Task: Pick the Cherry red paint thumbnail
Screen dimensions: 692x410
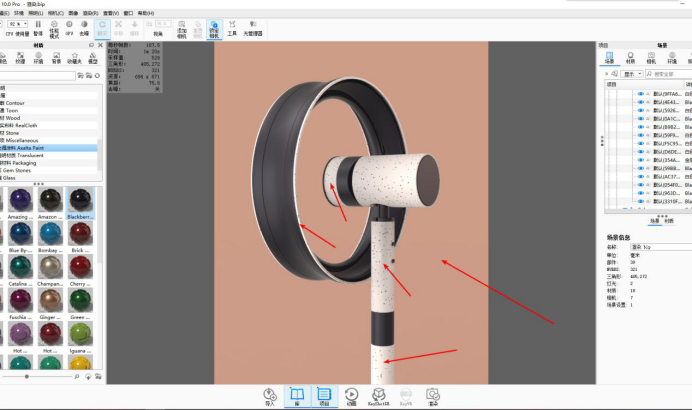Action: click(80, 267)
